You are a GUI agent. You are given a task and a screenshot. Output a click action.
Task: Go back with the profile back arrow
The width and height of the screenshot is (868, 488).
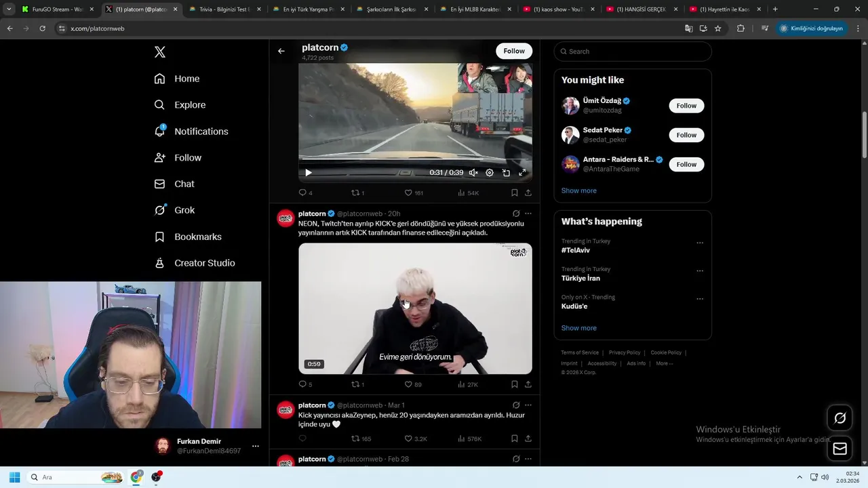click(281, 51)
